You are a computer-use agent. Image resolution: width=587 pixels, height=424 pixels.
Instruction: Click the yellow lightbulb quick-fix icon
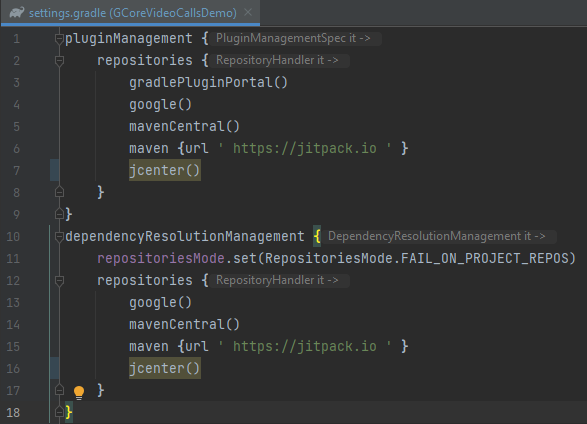click(79, 392)
